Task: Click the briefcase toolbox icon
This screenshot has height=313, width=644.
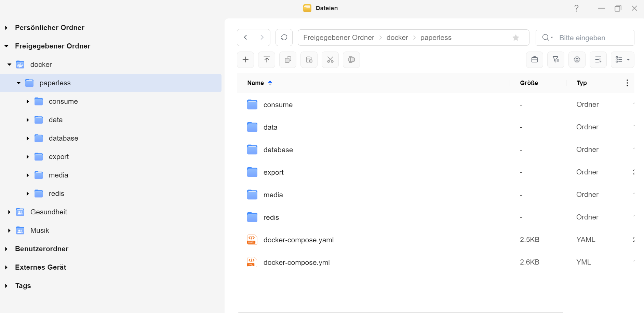Action: point(535,60)
